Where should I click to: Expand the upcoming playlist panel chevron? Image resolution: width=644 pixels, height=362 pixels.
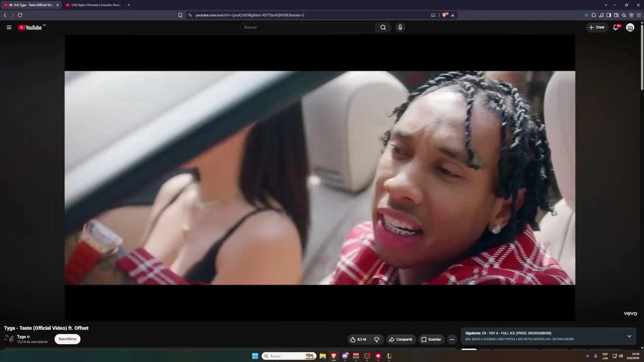coord(629,336)
